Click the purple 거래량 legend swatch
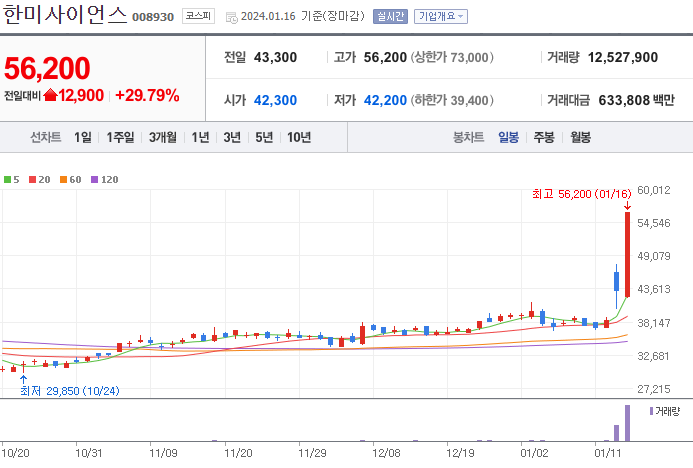This screenshot has width=693, height=468. (651, 411)
